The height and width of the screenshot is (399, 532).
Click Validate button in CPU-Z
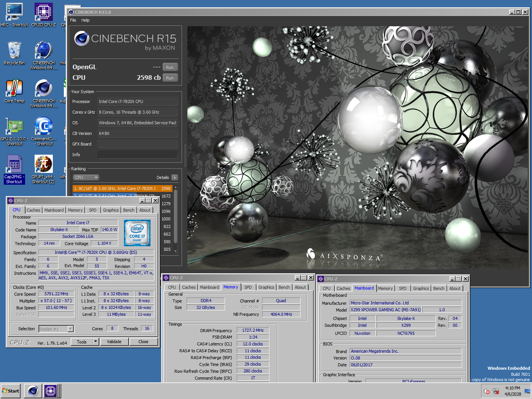click(114, 342)
